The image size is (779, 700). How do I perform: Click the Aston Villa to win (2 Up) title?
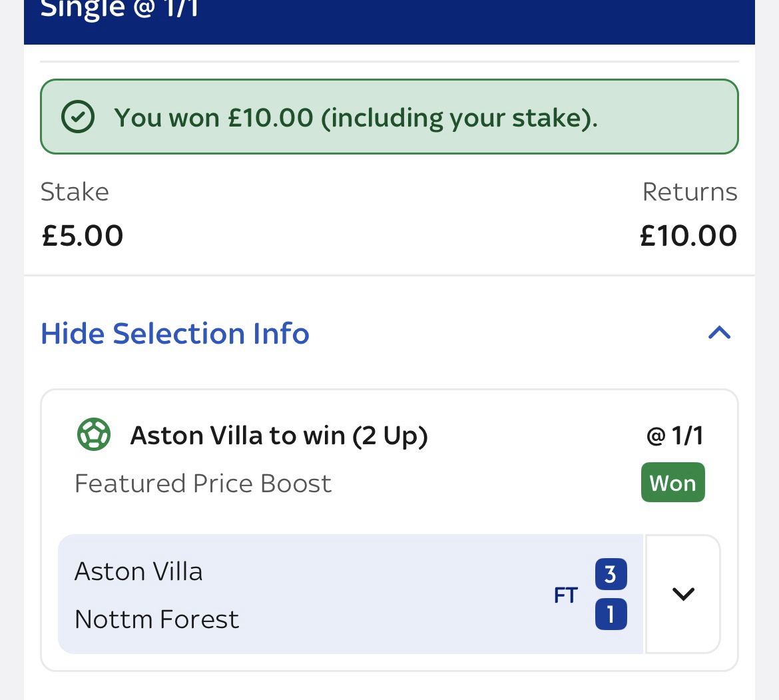279,436
